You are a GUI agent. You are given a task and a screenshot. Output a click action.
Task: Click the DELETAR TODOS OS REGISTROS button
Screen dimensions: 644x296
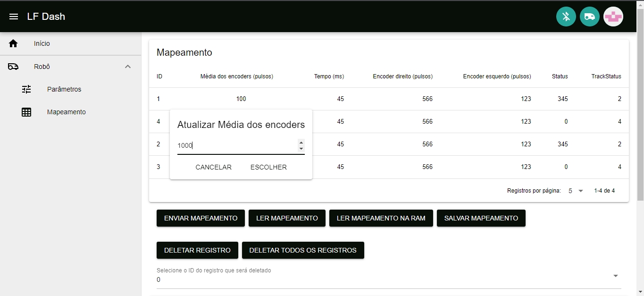point(303,250)
